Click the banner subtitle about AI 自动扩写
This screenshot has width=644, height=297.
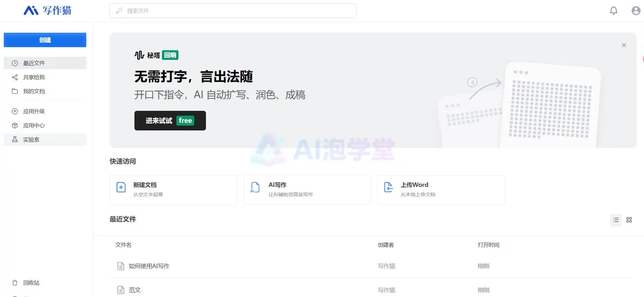click(x=220, y=95)
